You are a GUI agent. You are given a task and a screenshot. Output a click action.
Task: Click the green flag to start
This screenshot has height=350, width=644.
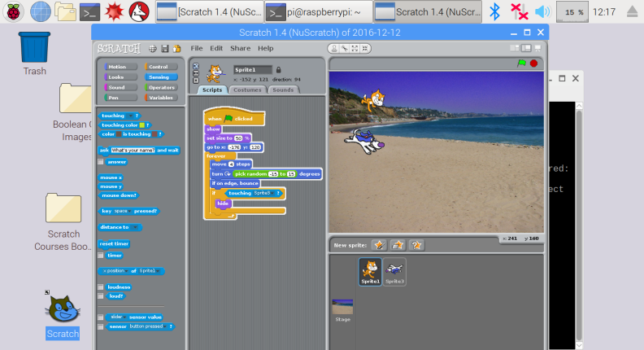click(x=521, y=63)
